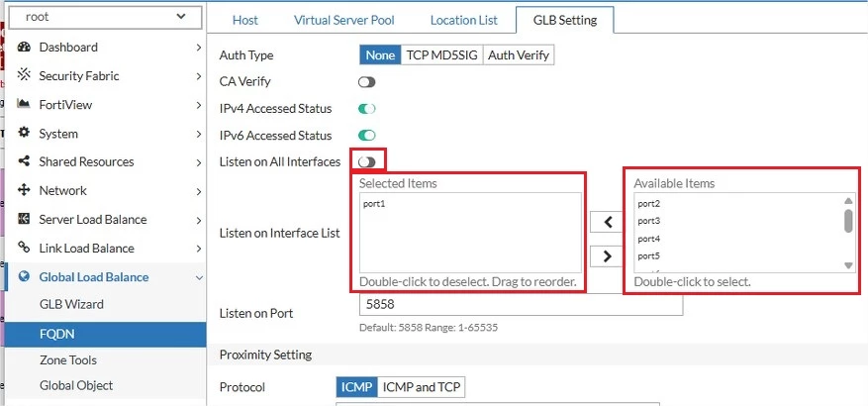The image size is (868, 406).
Task: Expand the Shared Resources chevron
Action: (199, 162)
